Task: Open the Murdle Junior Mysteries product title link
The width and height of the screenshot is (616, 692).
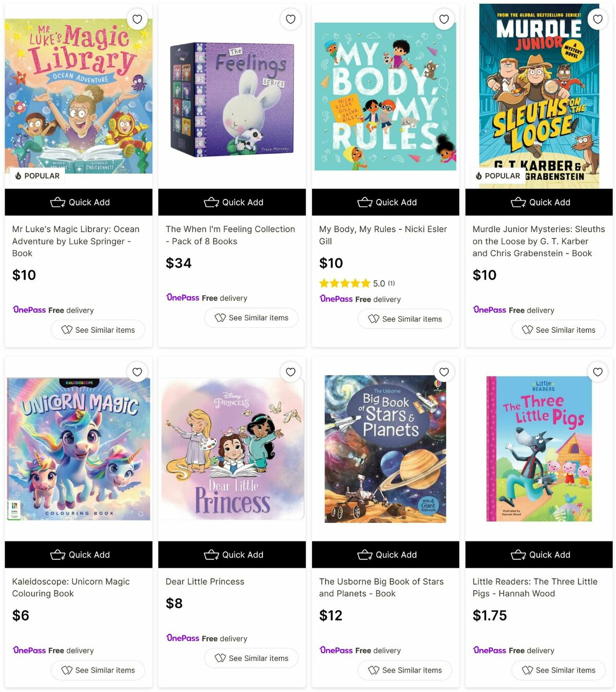Action: point(538,241)
